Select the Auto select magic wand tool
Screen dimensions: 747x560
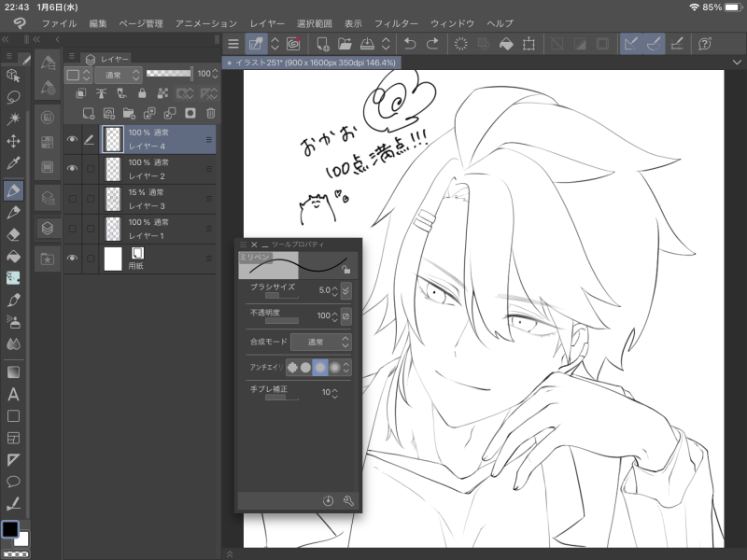click(13, 119)
